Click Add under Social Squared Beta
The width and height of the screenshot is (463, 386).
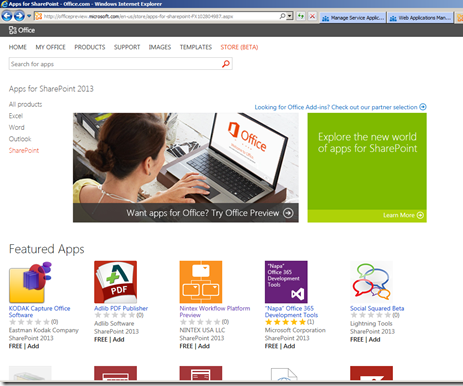click(x=374, y=340)
